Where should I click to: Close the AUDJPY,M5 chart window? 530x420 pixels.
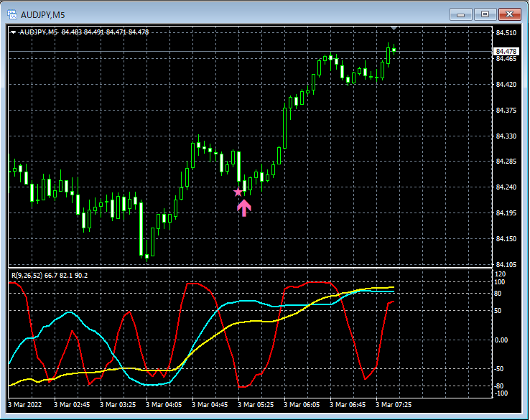pos(510,14)
